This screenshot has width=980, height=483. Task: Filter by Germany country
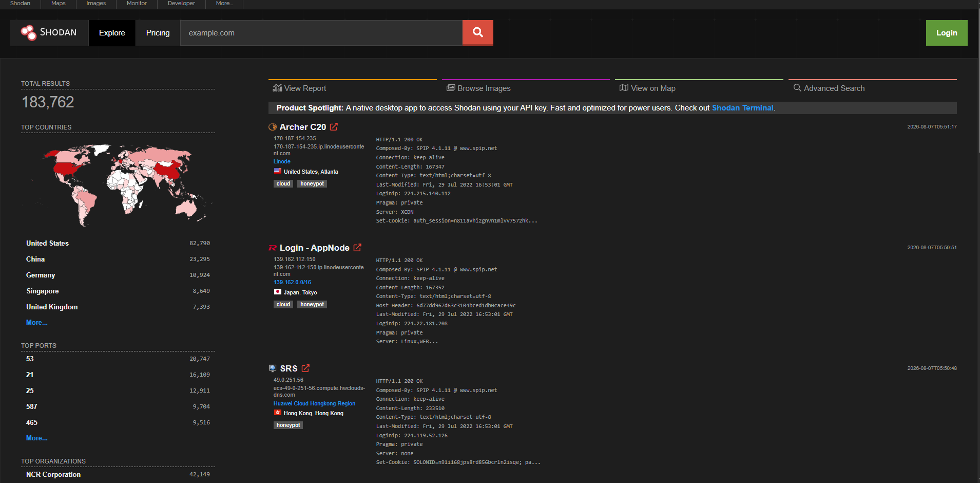[41, 275]
